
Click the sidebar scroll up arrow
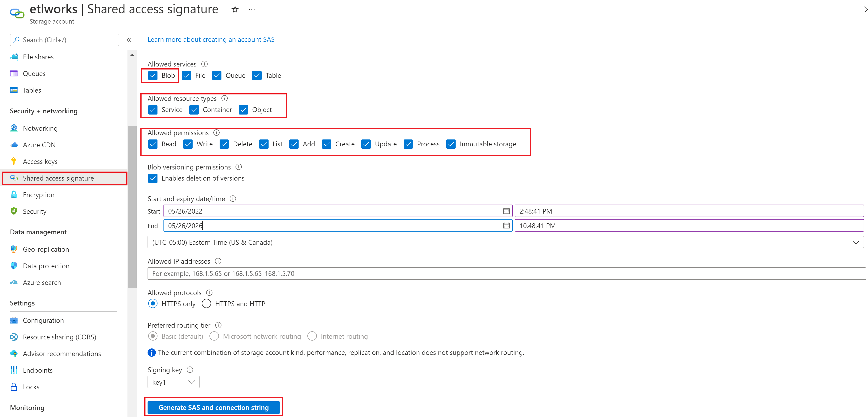coord(132,55)
